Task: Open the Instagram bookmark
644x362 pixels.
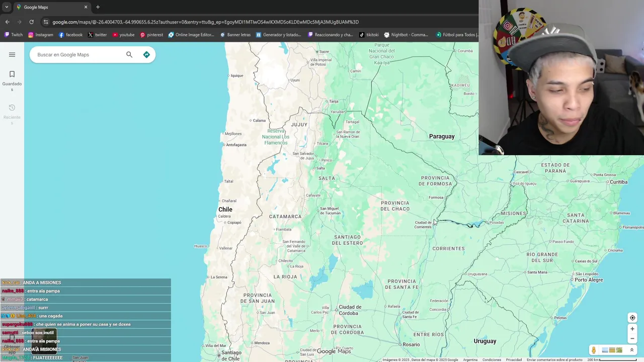Action: pos(41,35)
